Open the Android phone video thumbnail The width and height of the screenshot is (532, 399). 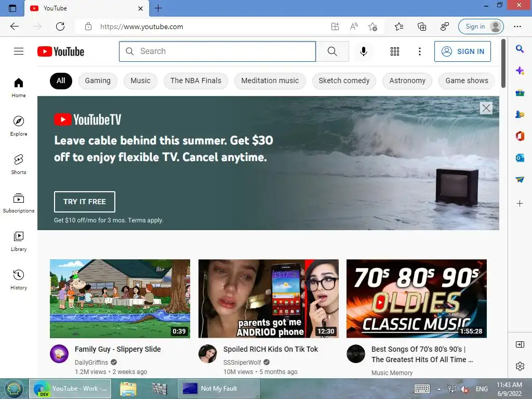point(269,299)
